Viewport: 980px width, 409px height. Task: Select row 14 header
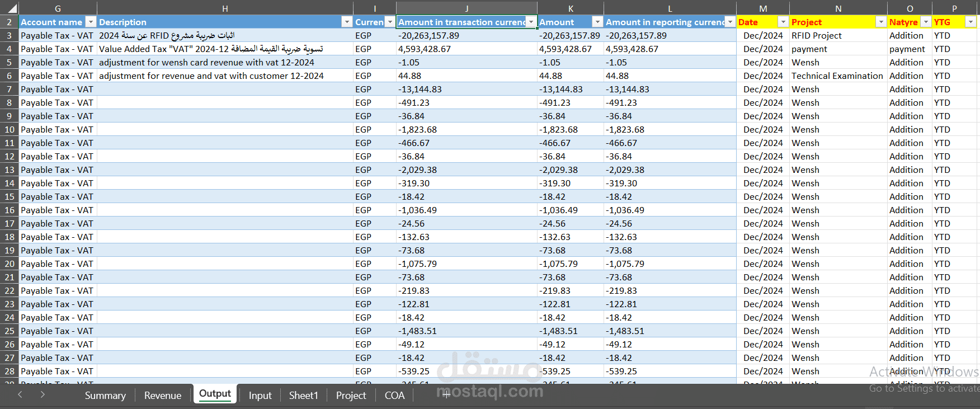tap(10, 183)
